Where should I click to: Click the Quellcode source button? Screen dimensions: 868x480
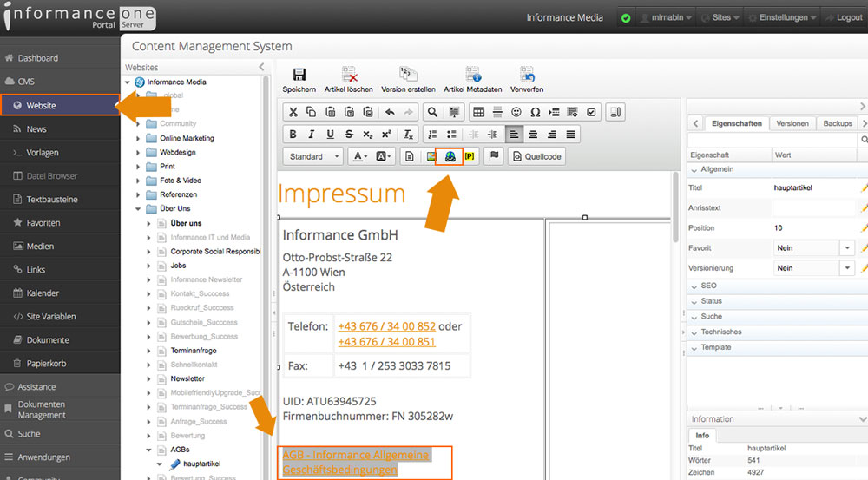point(536,157)
